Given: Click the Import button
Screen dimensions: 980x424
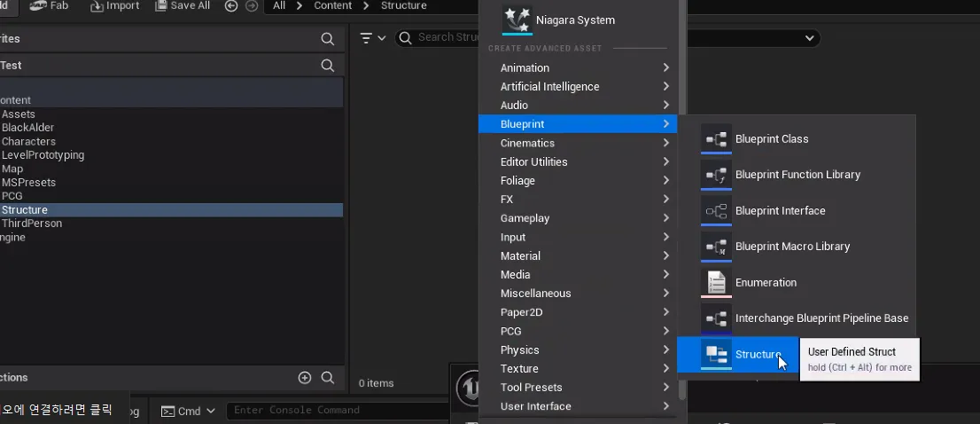Looking at the screenshot, I should (114, 5).
